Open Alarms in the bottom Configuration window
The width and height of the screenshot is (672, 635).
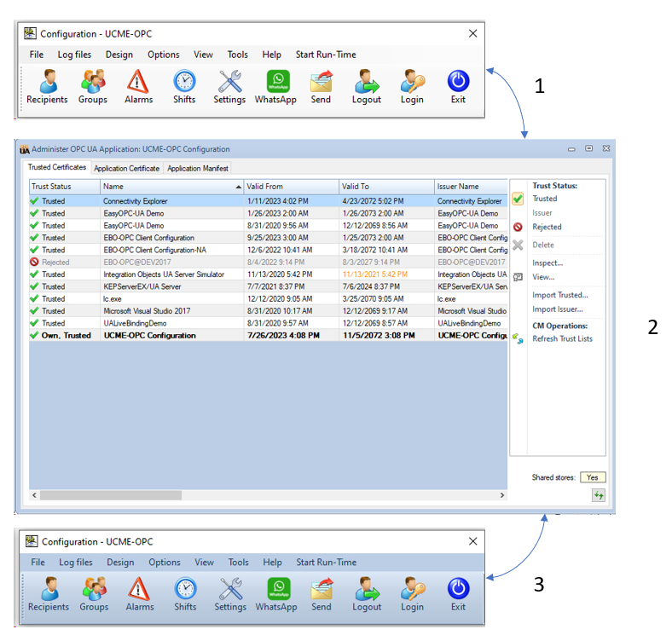pyautogui.click(x=140, y=594)
